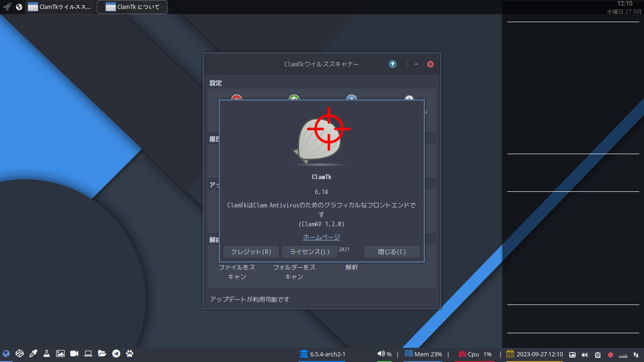Viewport: 644px width, 362px height.
Task: Click the red bug tray icon
Action: point(610,354)
